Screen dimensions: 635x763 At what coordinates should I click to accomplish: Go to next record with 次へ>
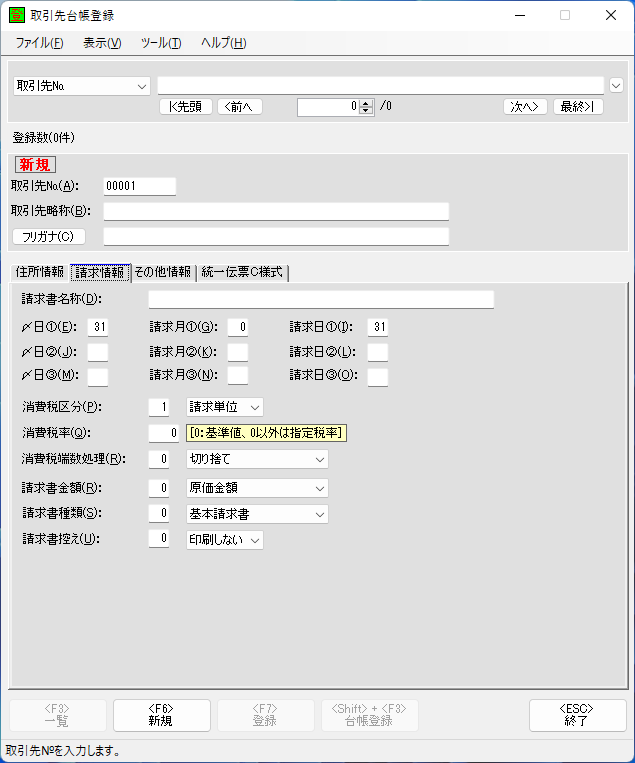(525, 107)
